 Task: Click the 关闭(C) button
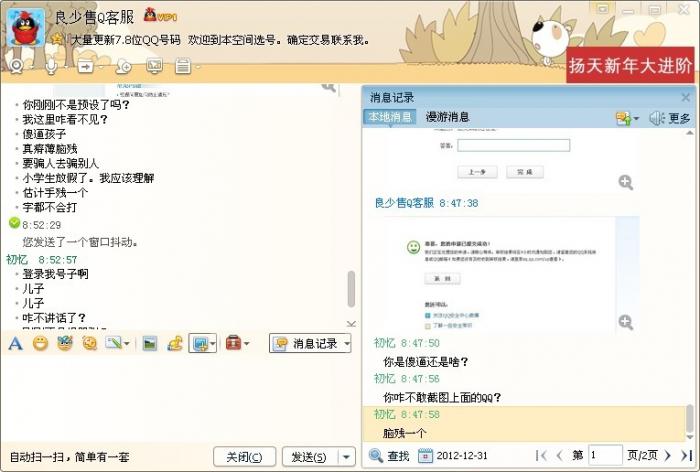[244, 457]
